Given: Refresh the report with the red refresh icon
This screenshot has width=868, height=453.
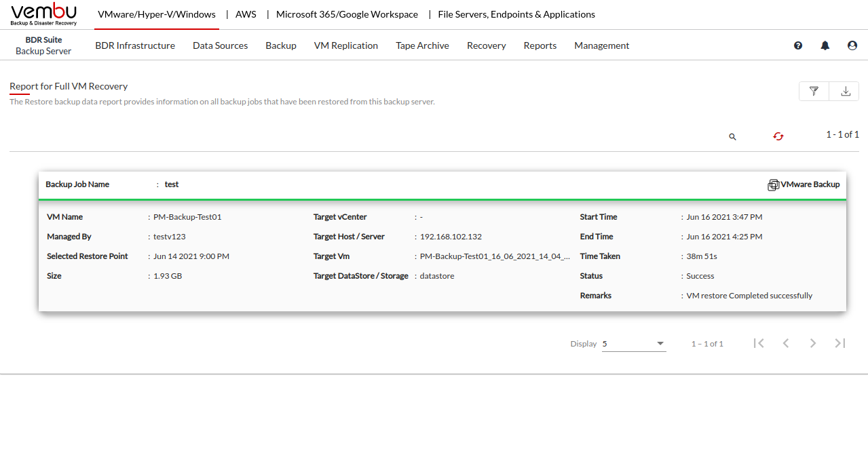Looking at the screenshot, I should (778, 136).
